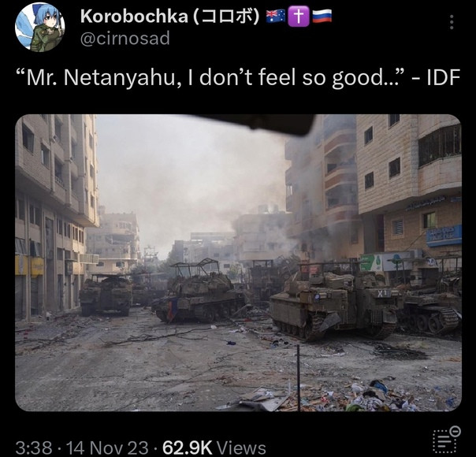476x457 pixels.
Task: Open the three-dot more options menu
Action: click(x=452, y=22)
